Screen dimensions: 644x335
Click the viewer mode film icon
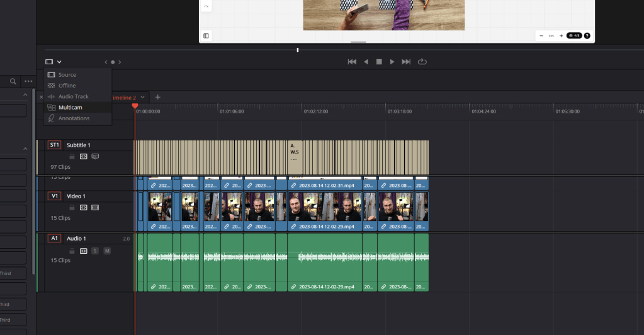click(x=49, y=62)
